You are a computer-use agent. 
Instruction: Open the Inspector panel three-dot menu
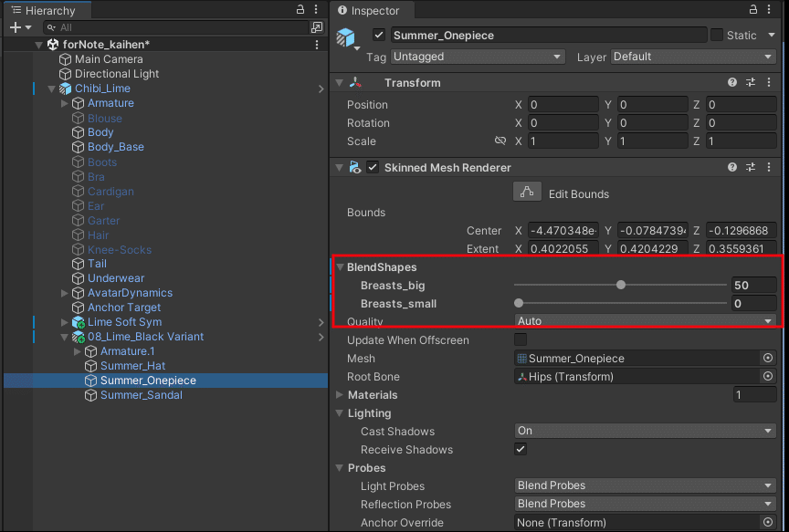click(x=769, y=9)
